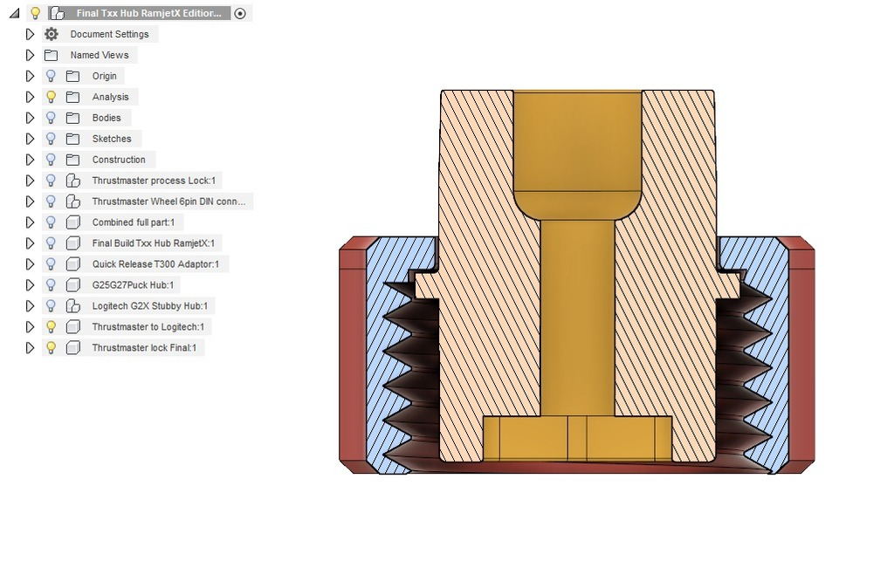The width and height of the screenshot is (894, 588).
Task: Select the Construction label
Action: point(119,161)
